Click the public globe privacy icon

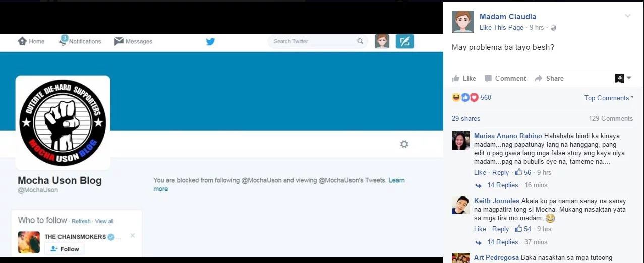click(x=553, y=28)
